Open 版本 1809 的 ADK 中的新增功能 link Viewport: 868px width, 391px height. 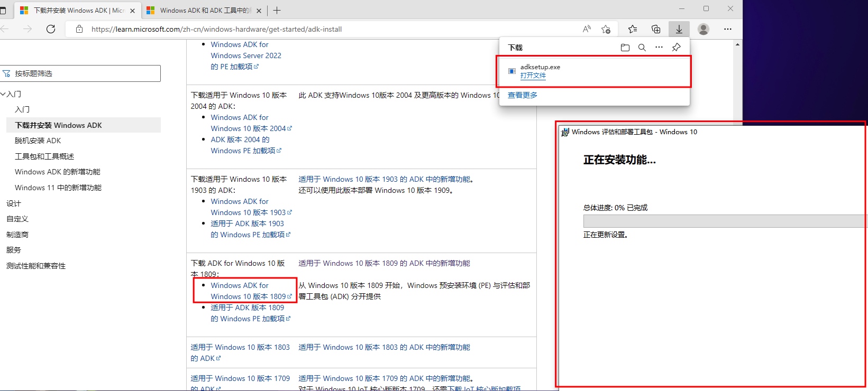click(384, 263)
